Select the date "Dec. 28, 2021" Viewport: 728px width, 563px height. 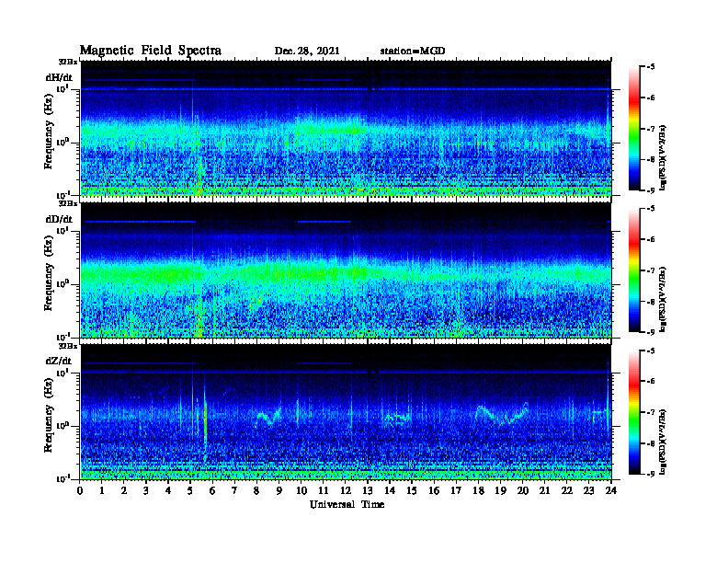coord(307,52)
